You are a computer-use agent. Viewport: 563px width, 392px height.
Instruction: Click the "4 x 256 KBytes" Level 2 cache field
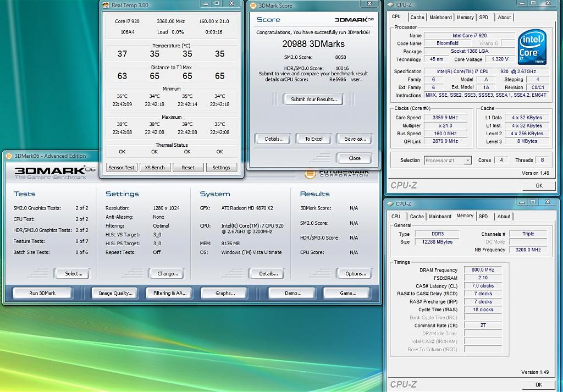coord(527,134)
